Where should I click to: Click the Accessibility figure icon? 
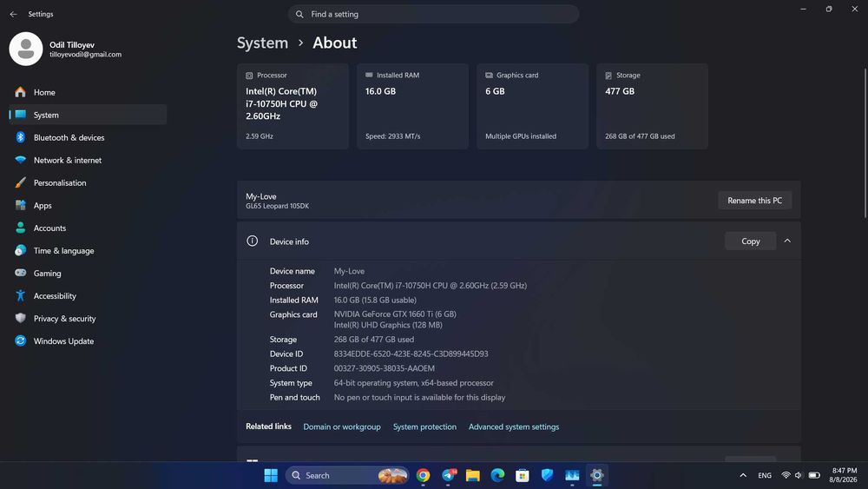pyautogui.click(x=21, y=295)
